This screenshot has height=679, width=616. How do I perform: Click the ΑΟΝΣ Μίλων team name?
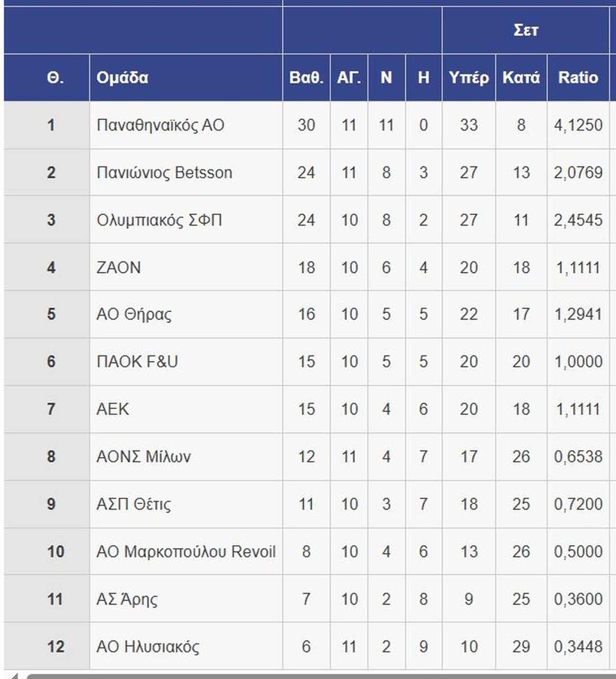pyautogui.click(x=144, y=457)
